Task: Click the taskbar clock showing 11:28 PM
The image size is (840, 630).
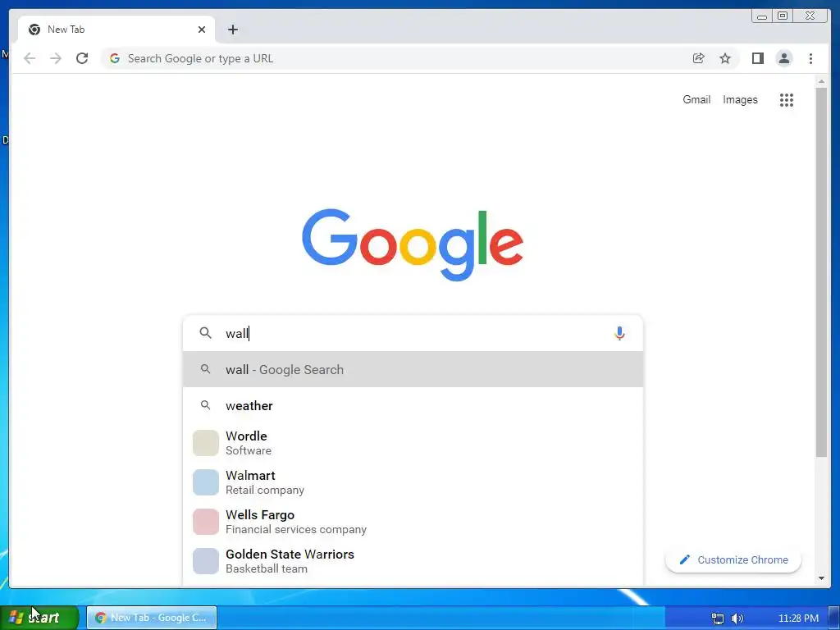Action: [x=798, y=619]
